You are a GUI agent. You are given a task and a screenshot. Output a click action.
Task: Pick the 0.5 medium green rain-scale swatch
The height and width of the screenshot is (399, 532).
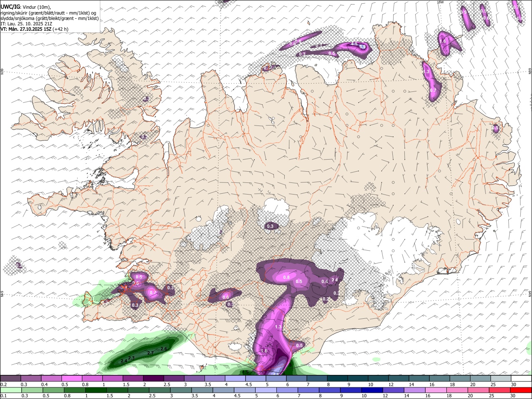tap(53, 390)
